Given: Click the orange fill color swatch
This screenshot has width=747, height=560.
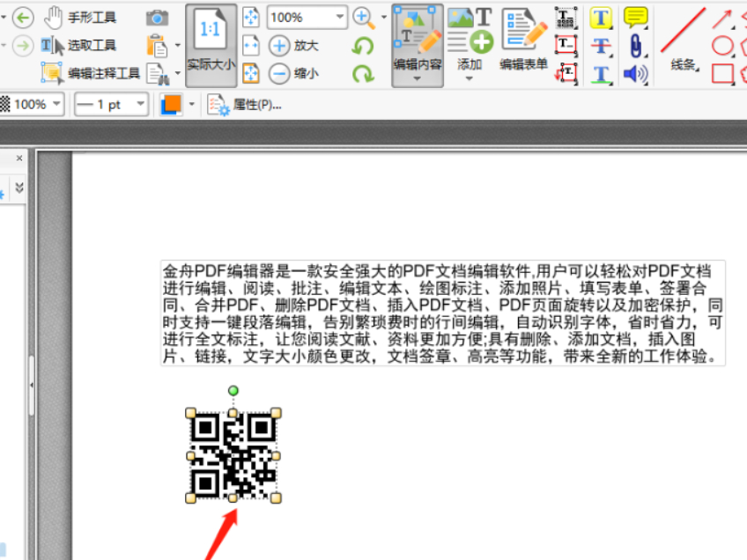Looking at the screenshot, I should pos(171,104).
